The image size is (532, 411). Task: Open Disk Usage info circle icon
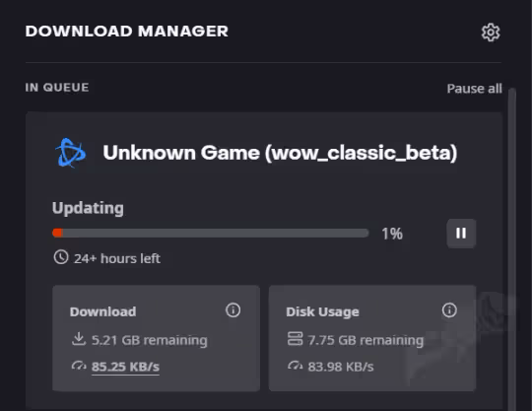[x=449, y=309]
